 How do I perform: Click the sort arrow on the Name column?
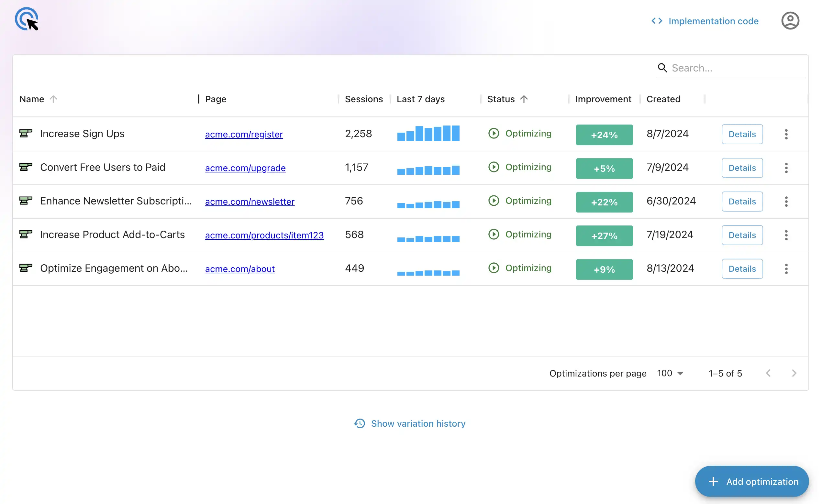point(54,99)
